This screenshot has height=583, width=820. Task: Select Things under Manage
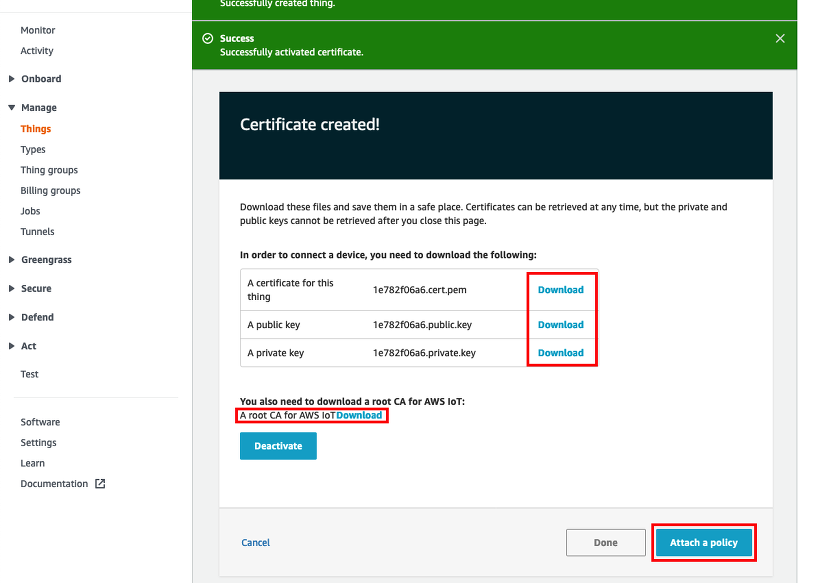click(x=36, y=129)
